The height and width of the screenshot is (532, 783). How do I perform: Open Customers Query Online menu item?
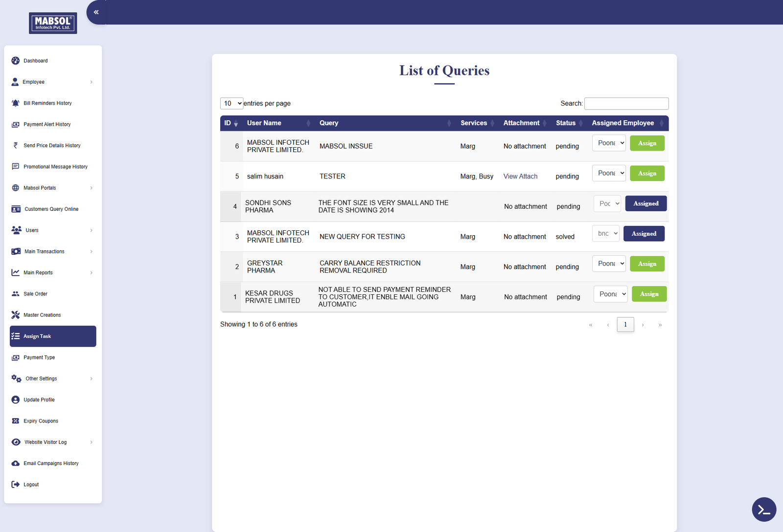coord(51,209)
